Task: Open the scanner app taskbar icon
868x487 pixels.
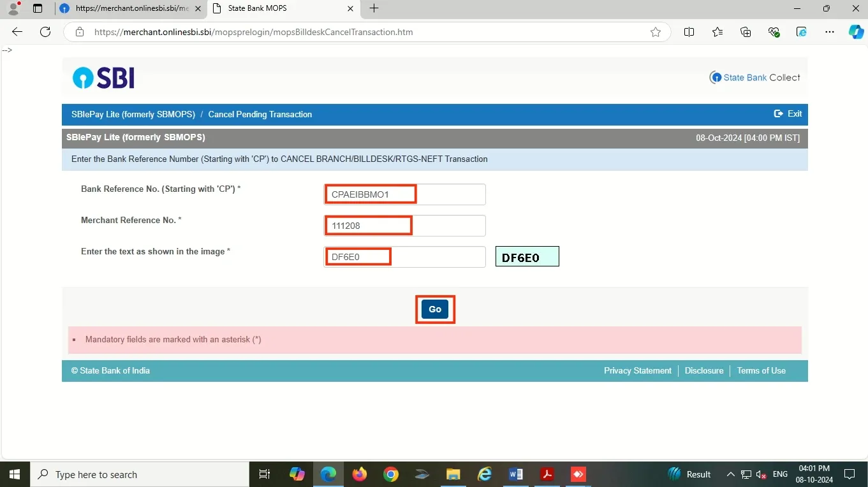Action: coord(422,474)
